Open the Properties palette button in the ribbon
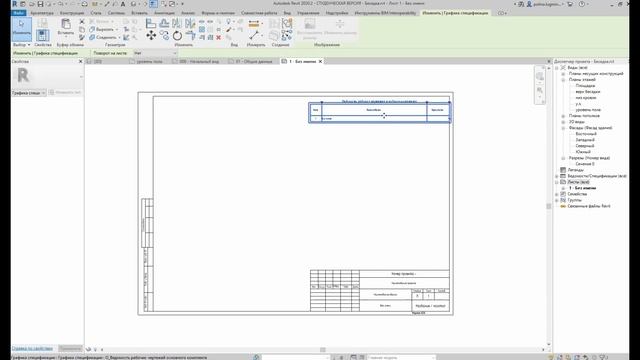 click(x=42, y=36)
